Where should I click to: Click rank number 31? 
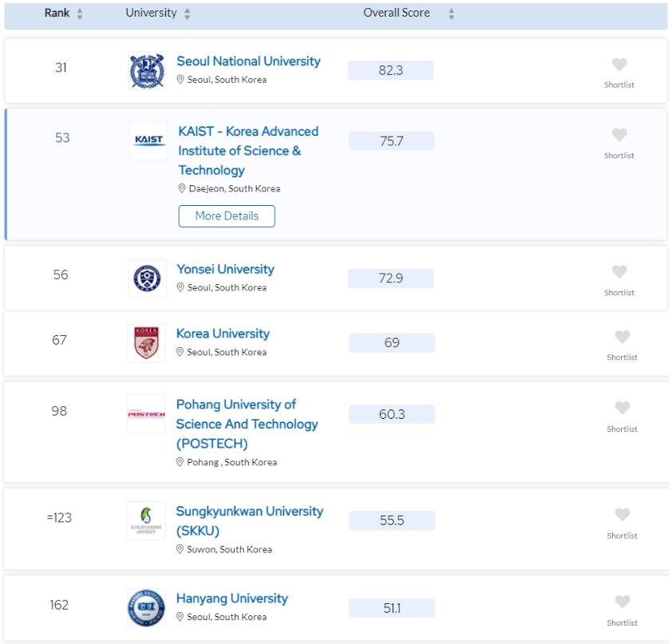(61, 68)
